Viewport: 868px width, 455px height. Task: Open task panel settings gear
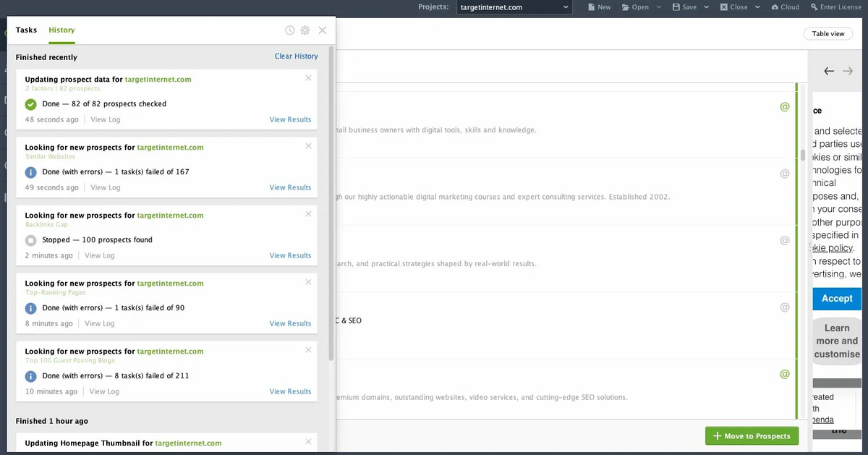click(x=305, y=30)
